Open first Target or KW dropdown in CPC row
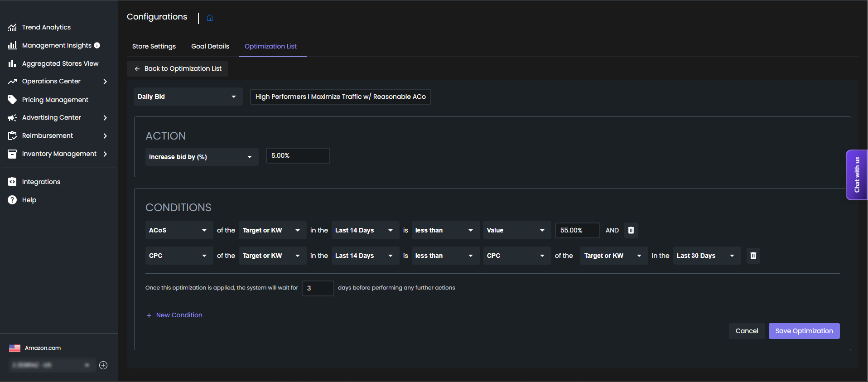 tap(273, 256)
